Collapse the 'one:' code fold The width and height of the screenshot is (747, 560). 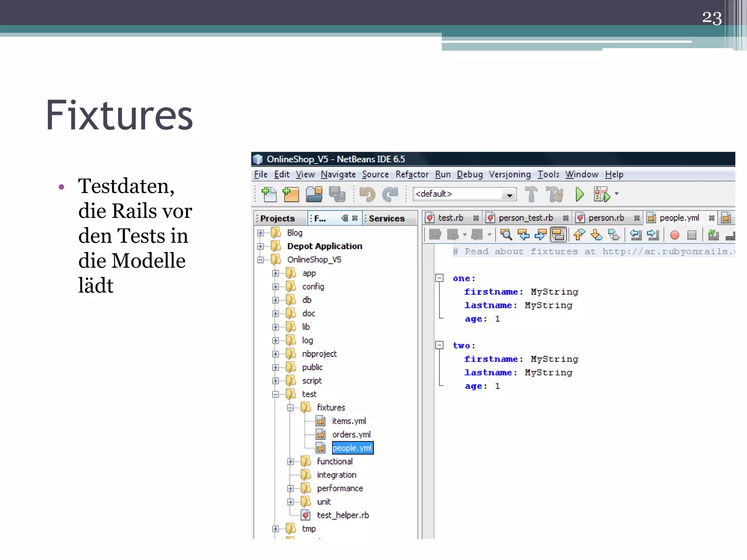(x=440, y=278)
